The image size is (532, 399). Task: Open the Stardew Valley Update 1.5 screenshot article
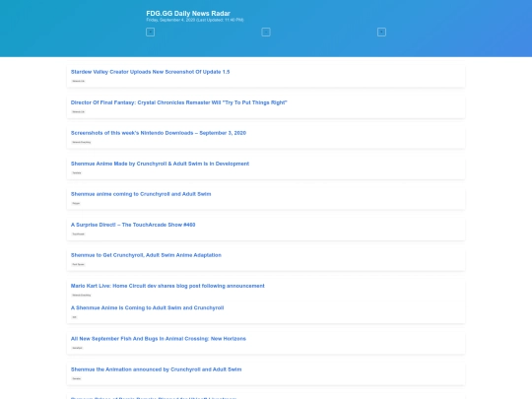[x=150, y=72]
